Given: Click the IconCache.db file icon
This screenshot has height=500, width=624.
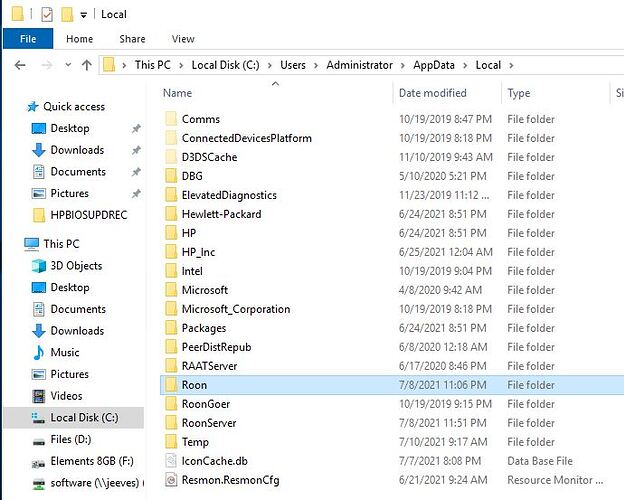Looking at the screenshot, I should (171, 461).
